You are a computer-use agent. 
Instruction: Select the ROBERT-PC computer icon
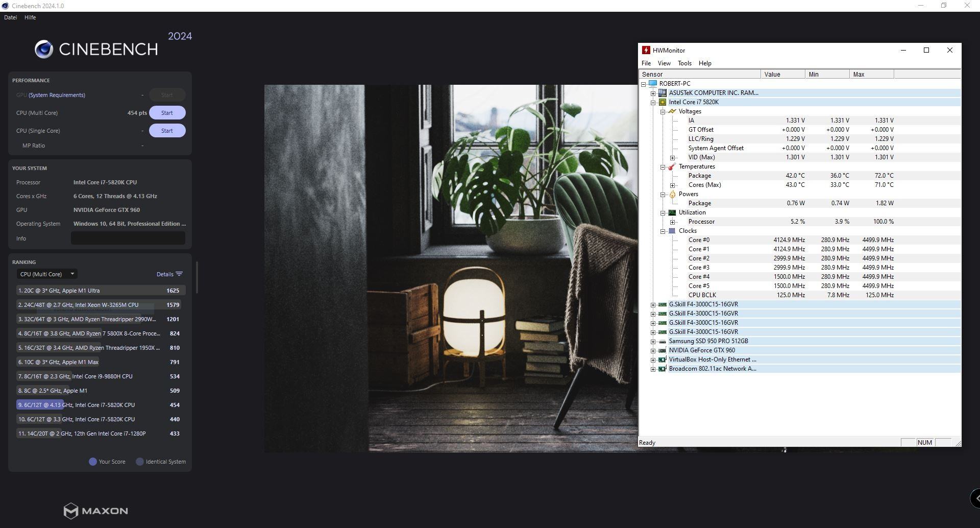653,84
